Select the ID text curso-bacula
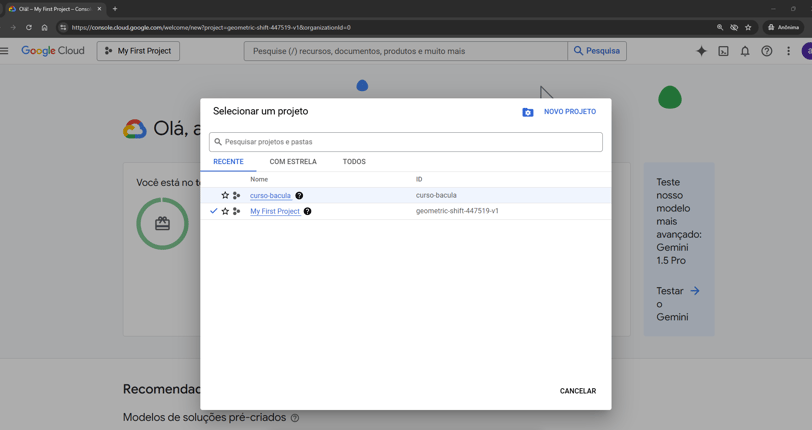812x430 pixels. click(x=436, y=195)
